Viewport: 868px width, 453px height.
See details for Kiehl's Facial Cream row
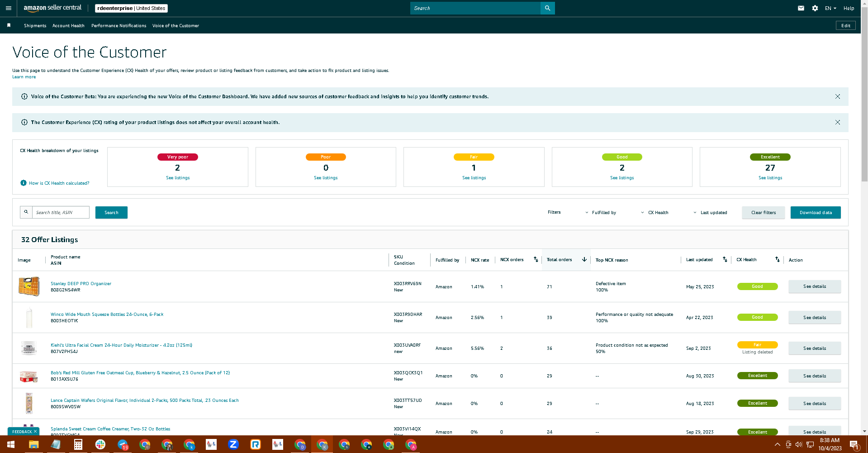[815, 348]
